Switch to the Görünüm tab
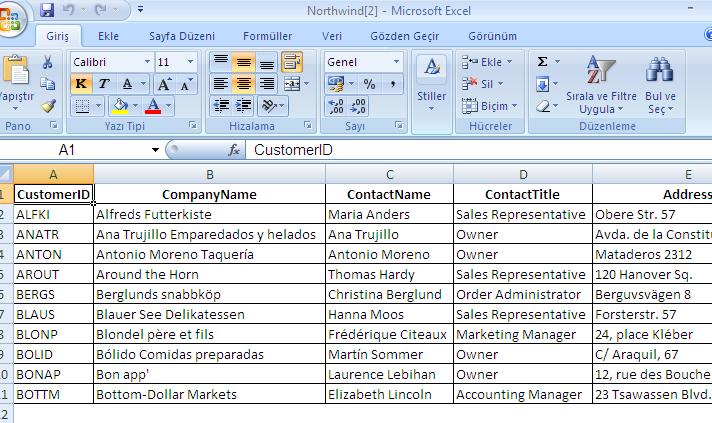Screen dimensions: 712x423 [x=492, y=36]
